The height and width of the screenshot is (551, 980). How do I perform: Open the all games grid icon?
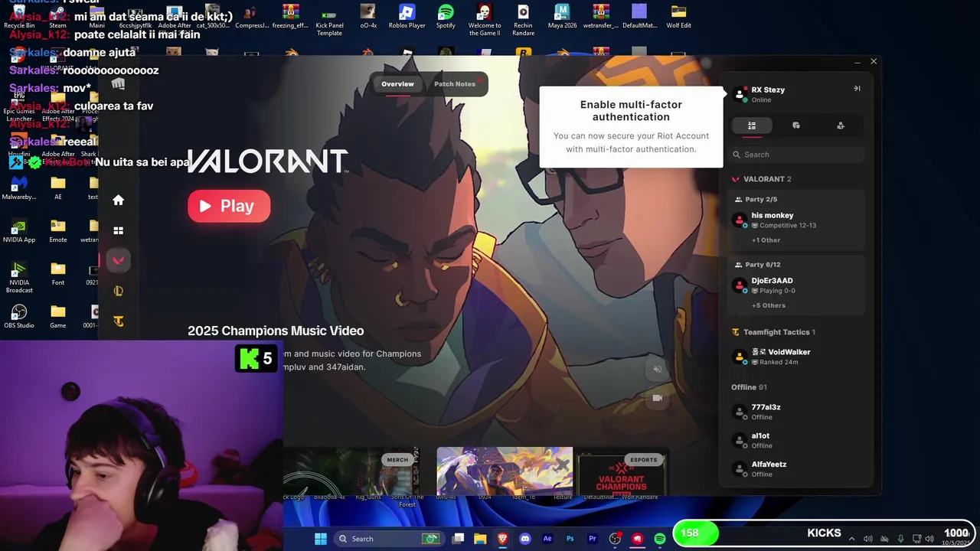tap(118, 230)
